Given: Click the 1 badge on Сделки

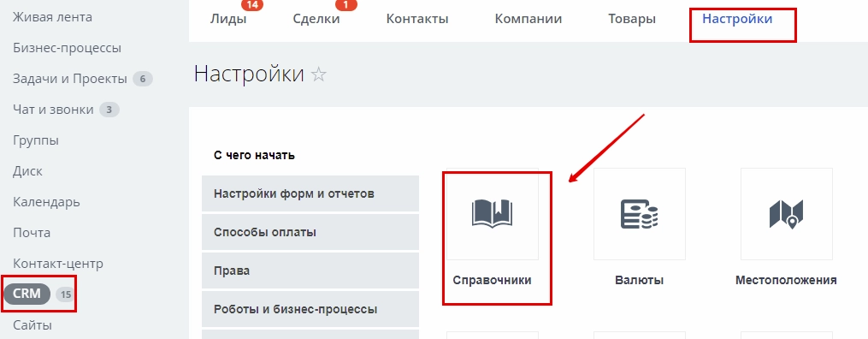Looking at the screenshot, I should [x=346, y=5].
